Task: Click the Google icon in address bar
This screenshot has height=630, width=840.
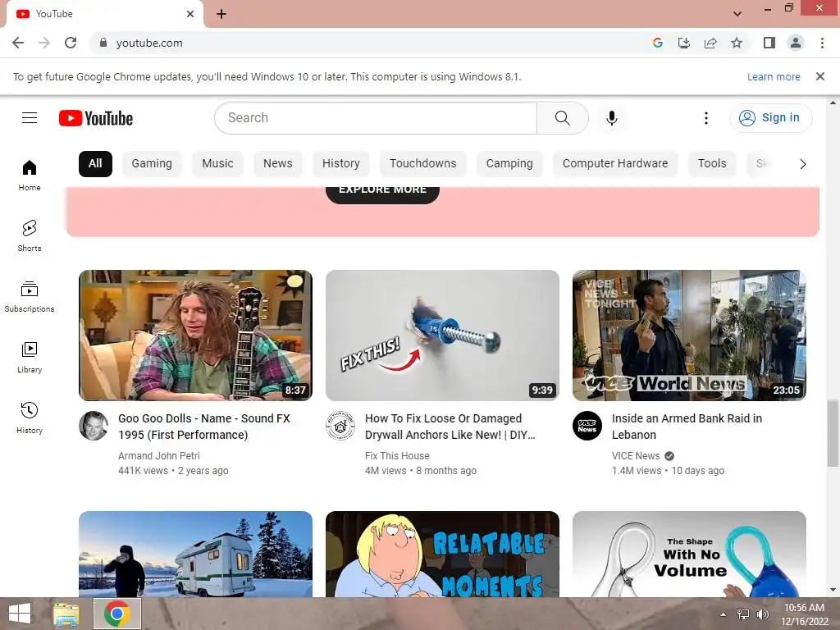Action: (658, 43)
